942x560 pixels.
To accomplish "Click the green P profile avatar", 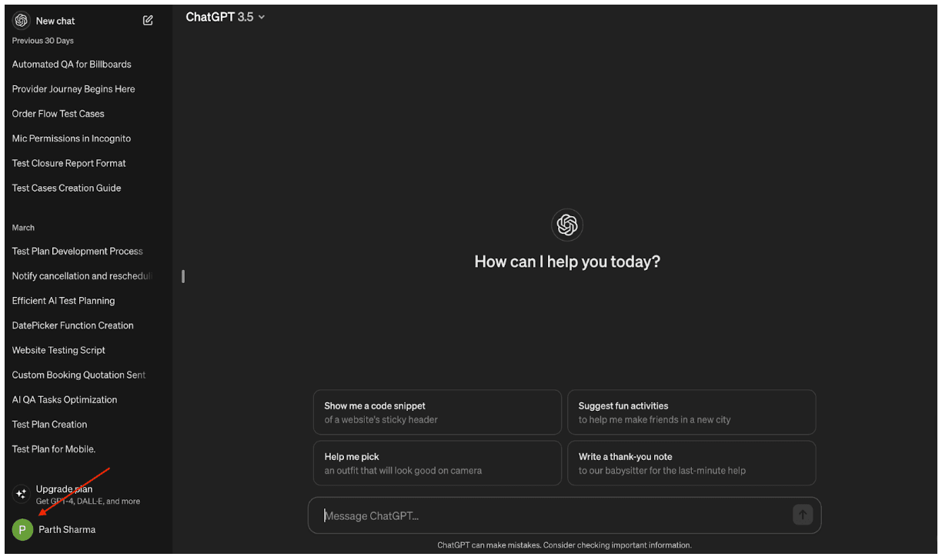I will (22, 530).
